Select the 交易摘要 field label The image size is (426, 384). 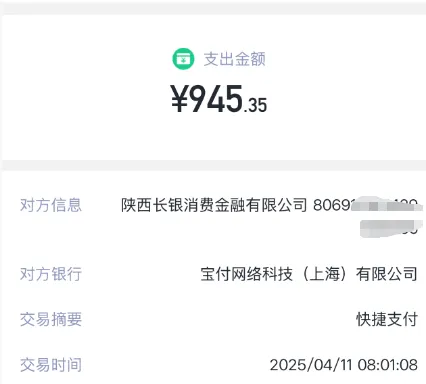click(x=51, y=319)
